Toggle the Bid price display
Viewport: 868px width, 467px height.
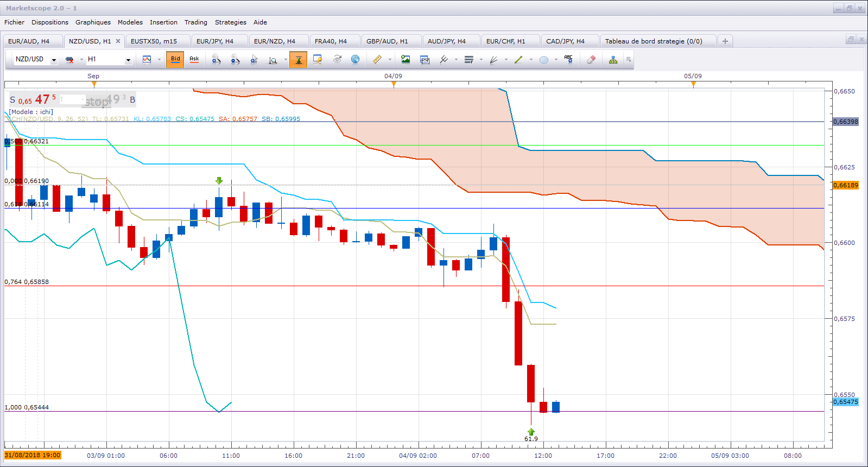point(175,60)
